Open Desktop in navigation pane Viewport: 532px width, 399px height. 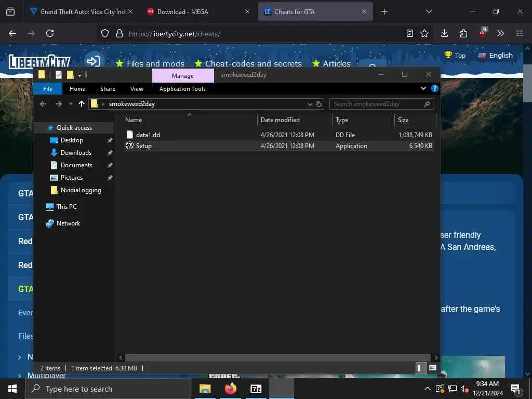tap(72, 140)
